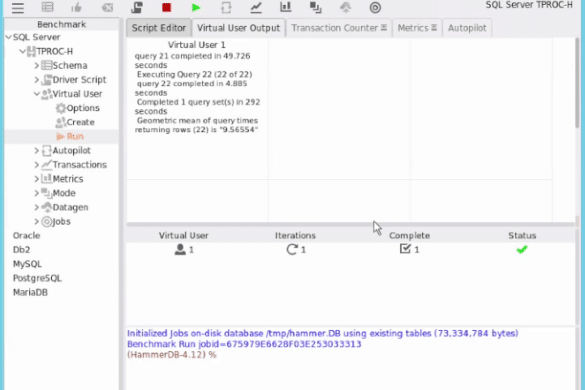This screenshot has height=390, width=585.
Task: Click the Status column header
Action: (x=522, y=235)
